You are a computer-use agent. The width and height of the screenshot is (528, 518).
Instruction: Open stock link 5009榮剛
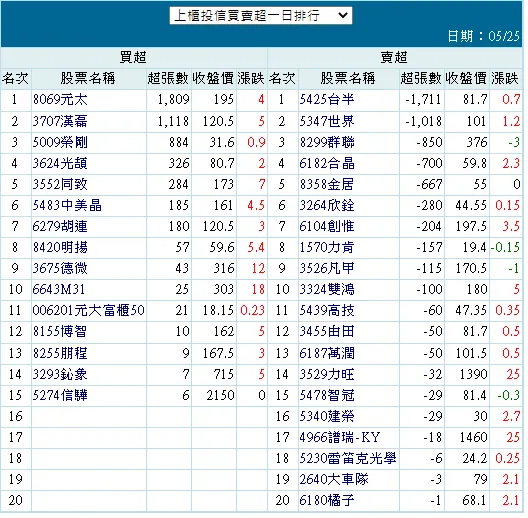pos(60,142)
